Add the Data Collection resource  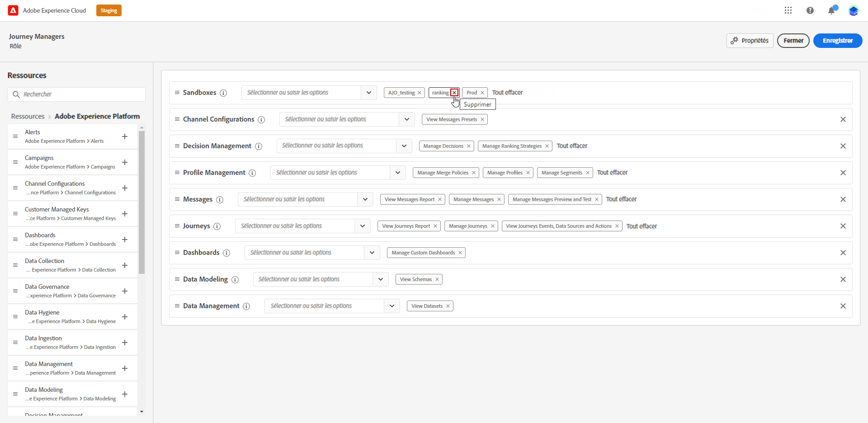125,265
